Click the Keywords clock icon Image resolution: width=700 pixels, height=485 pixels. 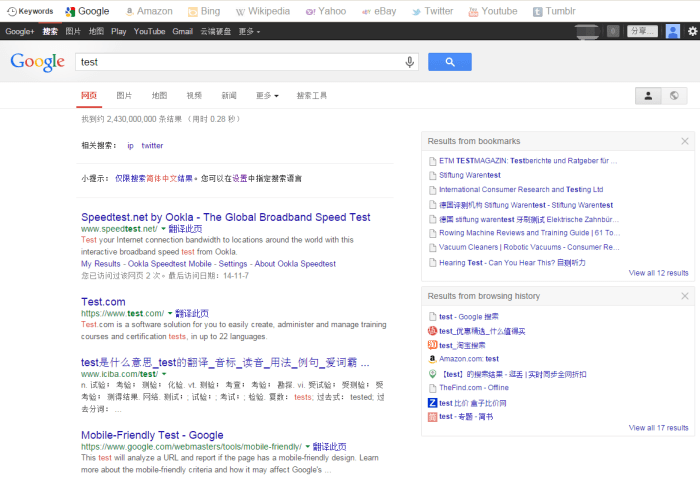(12, 11)
